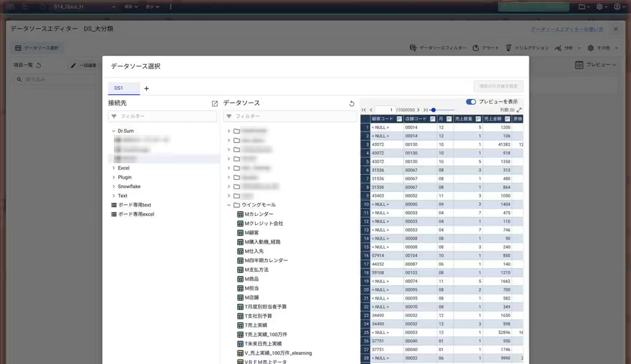Viewport: 631px width, 364px height.
Task: Select the M購入動機_経路 table
Action: pos(263,242)
